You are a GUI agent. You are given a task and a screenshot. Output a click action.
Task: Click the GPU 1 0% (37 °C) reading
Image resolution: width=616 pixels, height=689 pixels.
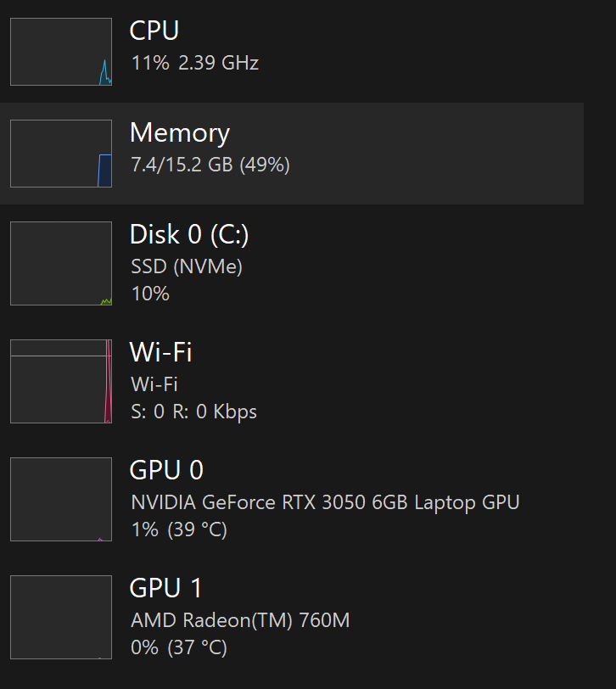179,647
